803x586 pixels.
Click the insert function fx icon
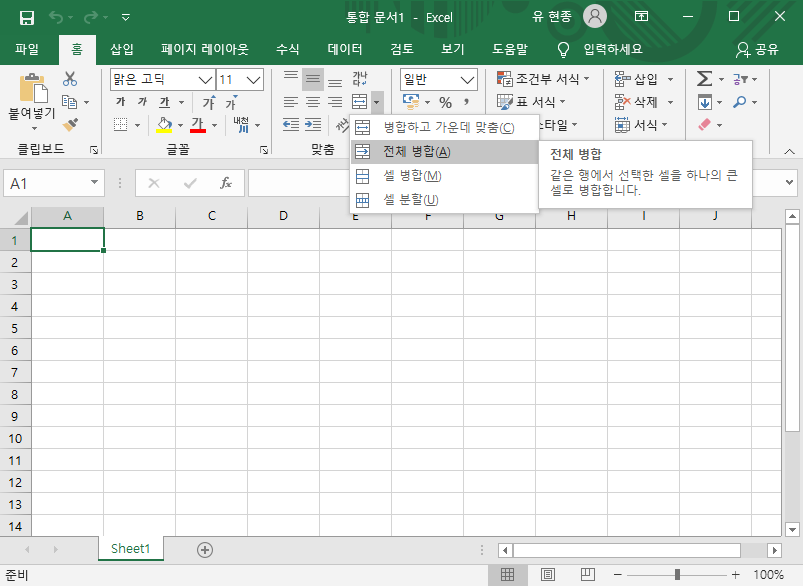[x=226, y=183]
